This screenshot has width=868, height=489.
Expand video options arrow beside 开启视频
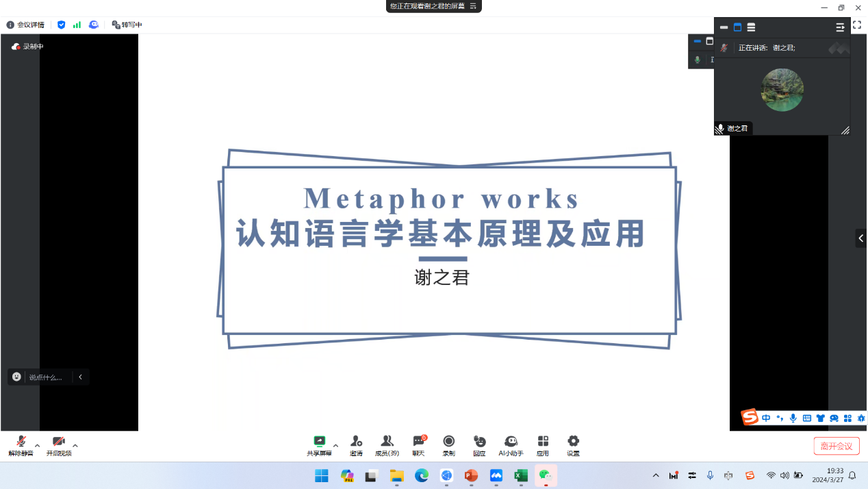[x=75, y=445]
